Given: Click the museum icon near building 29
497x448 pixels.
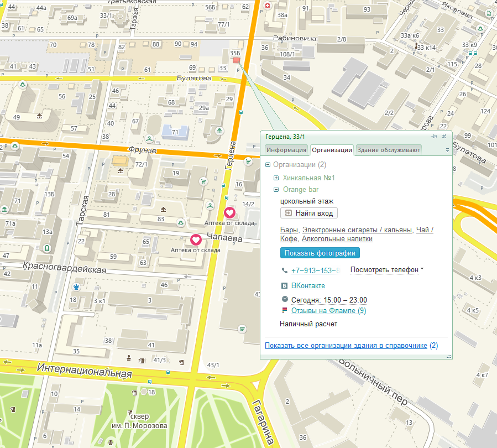Looking at the screenshot, I should [220, 131].
